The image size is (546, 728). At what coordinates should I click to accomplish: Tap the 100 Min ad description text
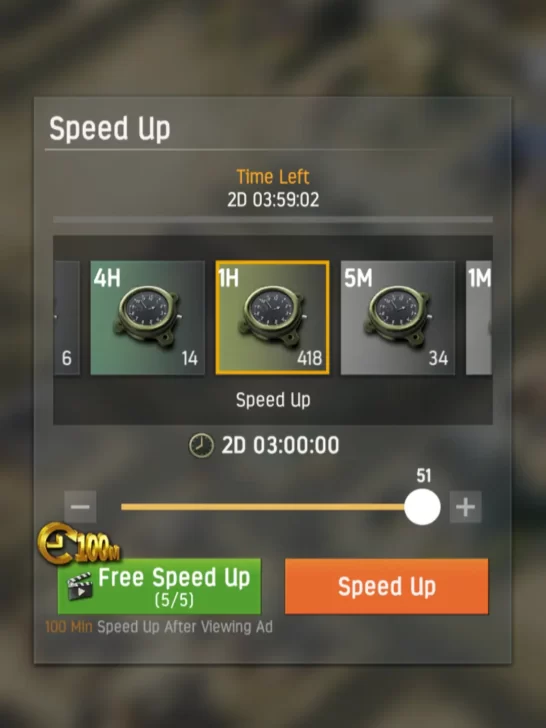[159, 627]
